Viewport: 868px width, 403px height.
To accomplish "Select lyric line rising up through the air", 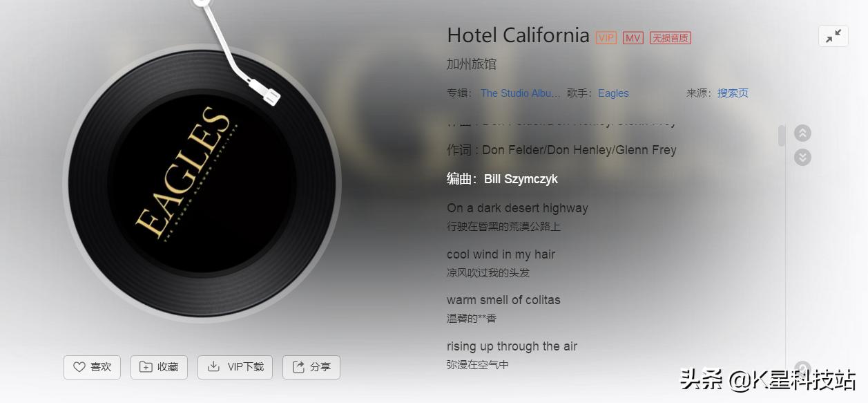I will (x=512, y=346).
